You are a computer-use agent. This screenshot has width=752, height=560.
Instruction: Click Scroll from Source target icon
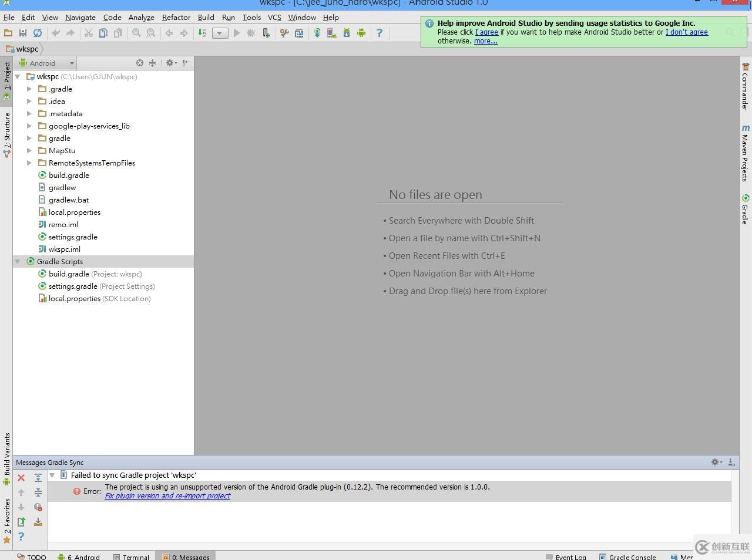[x=140, y=63]
